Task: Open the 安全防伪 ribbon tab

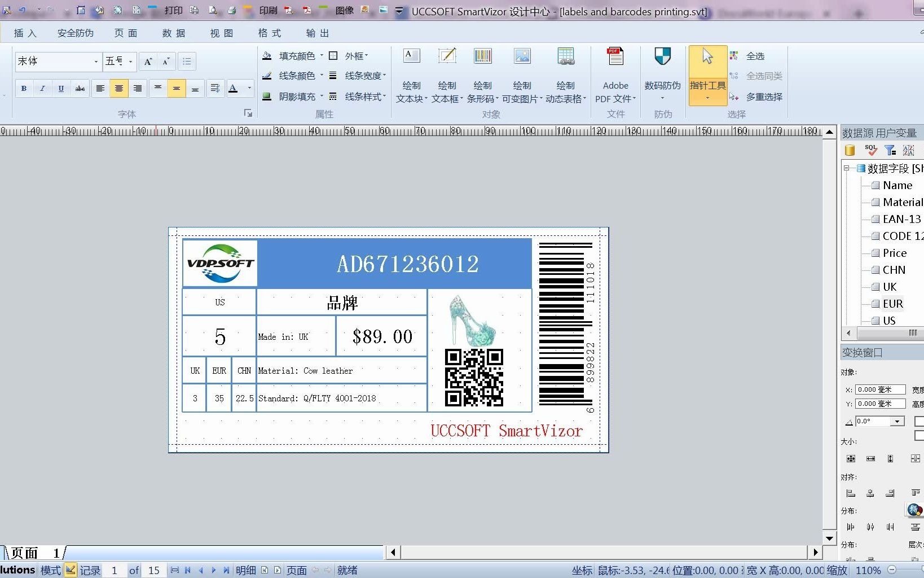Action: 76,33
